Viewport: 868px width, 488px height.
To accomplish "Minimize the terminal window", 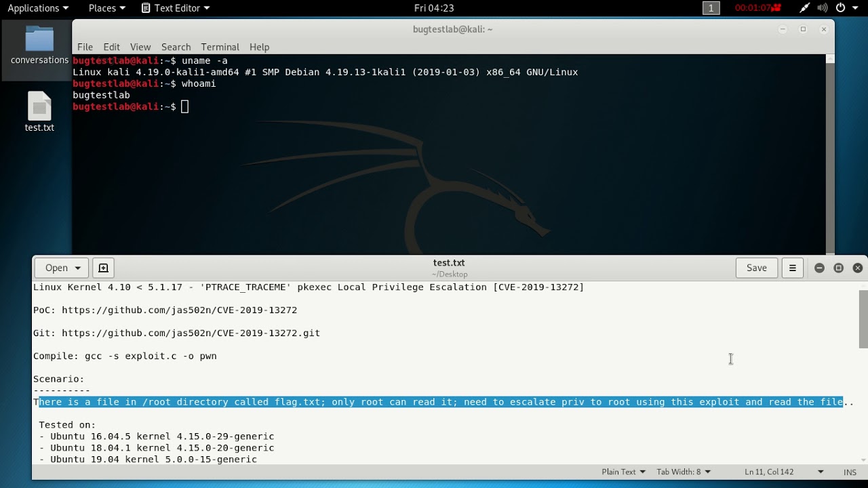I will [783, 29].
